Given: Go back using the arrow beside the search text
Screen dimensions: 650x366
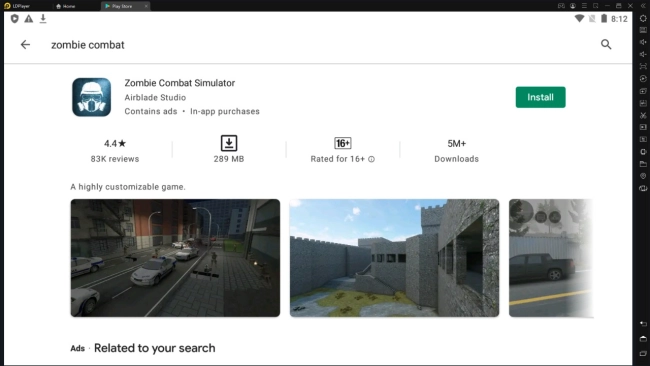Looking at the screenshot, I should tap(25, 44).
